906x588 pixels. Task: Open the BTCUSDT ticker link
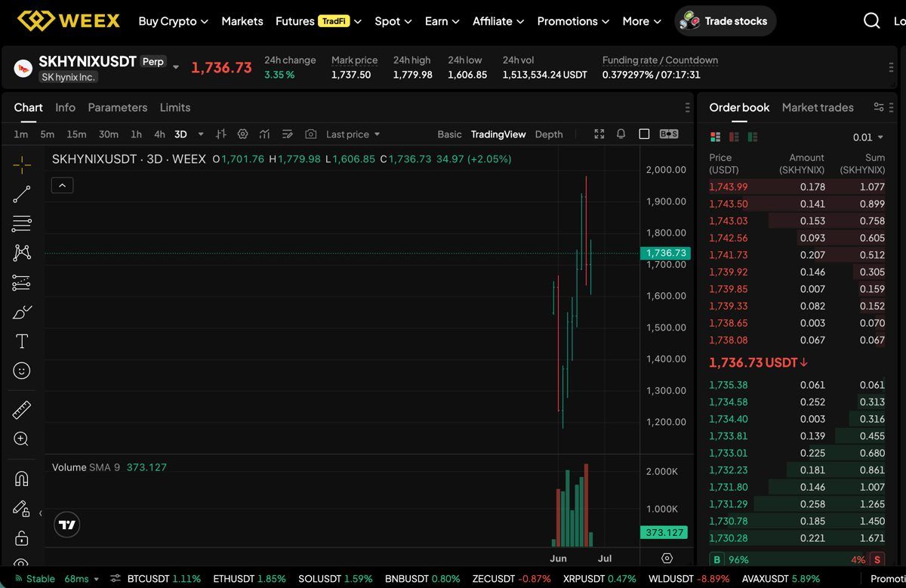tap(164, 579)
